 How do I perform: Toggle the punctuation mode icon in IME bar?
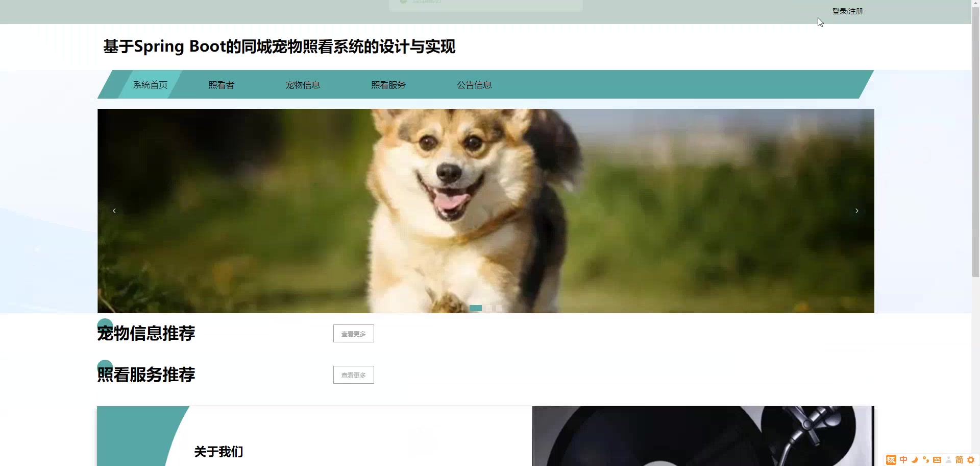click(926, 460)
